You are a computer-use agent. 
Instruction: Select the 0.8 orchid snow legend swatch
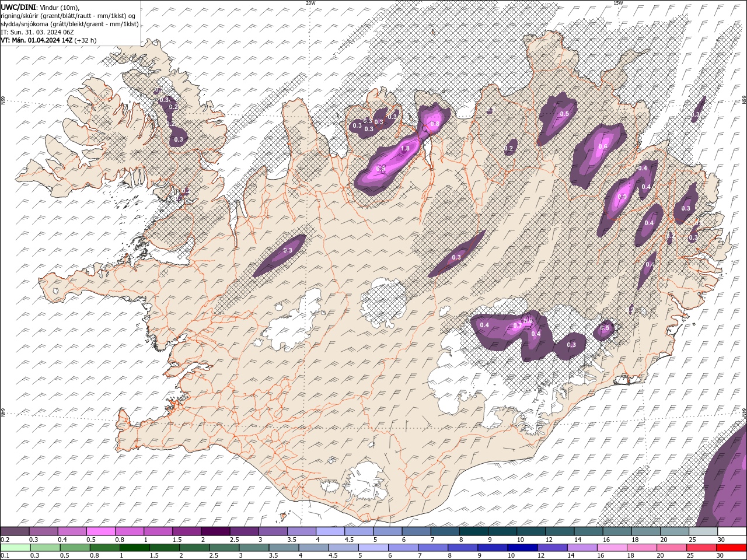(130, 531)
